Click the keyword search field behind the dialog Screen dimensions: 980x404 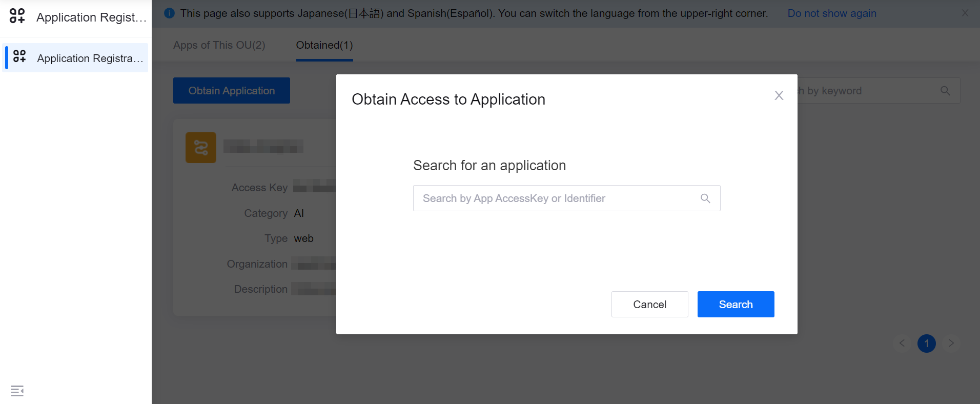coord(866,91)
